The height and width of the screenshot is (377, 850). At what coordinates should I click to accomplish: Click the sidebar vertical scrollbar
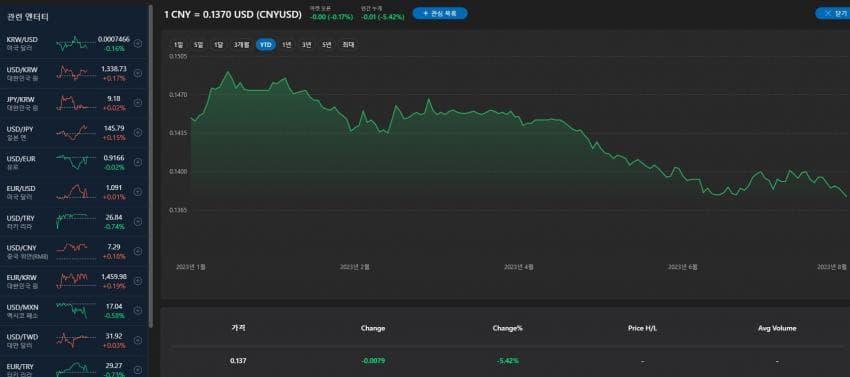tap(150, 167)
